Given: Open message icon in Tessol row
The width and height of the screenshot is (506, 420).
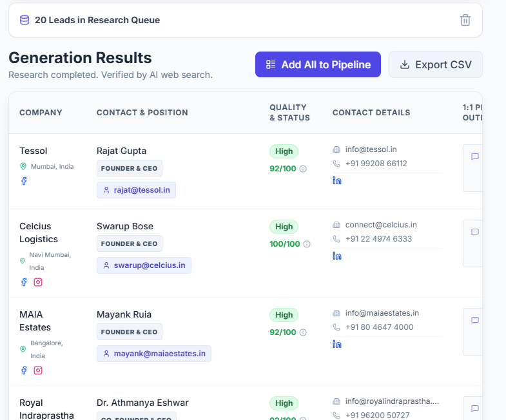Looking at the screenshot, I should click(474, 157).
